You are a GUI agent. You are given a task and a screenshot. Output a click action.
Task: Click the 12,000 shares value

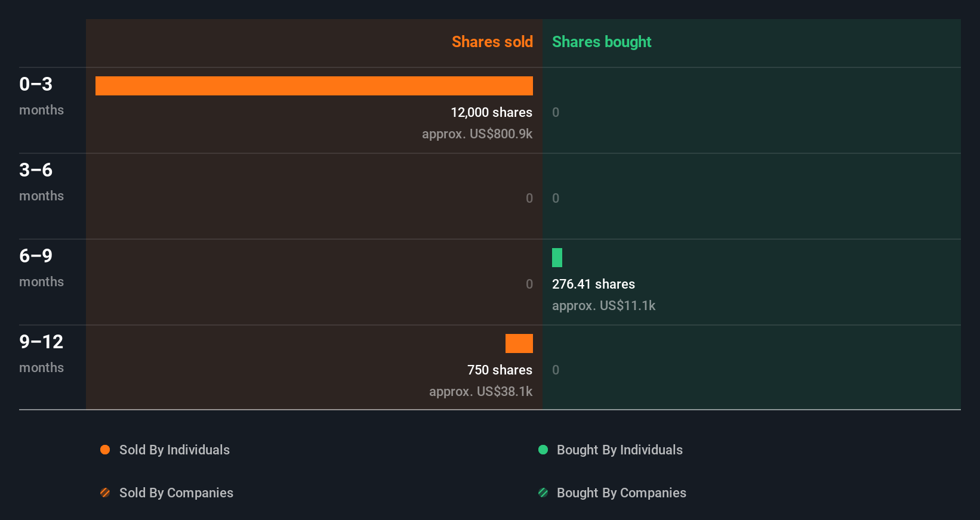491,112
